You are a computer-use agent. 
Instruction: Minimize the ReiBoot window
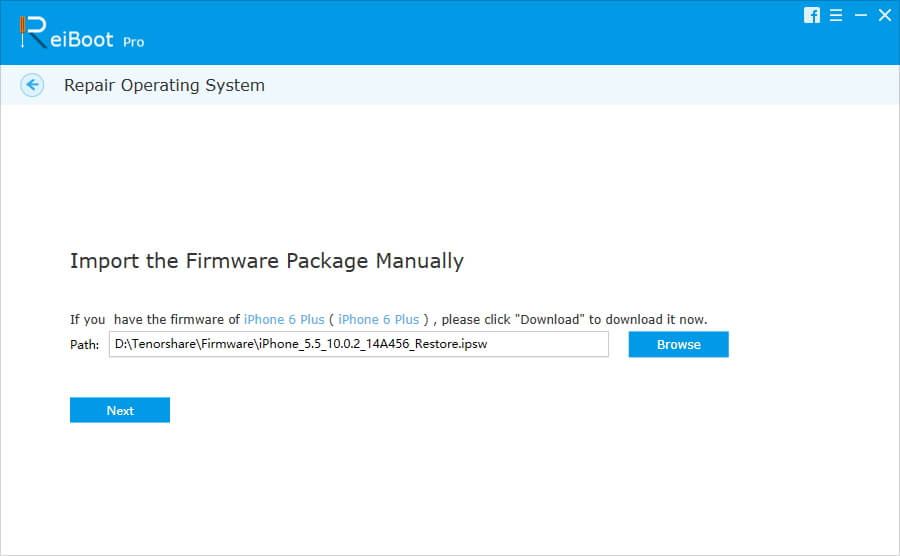860,15
